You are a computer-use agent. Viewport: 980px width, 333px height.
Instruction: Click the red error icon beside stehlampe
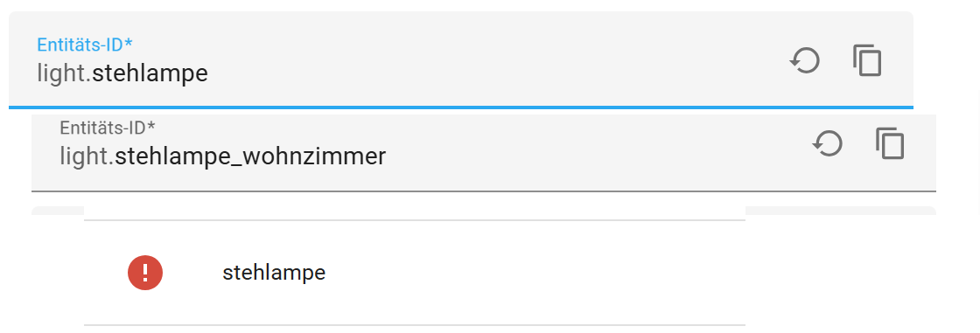[145, 273]
